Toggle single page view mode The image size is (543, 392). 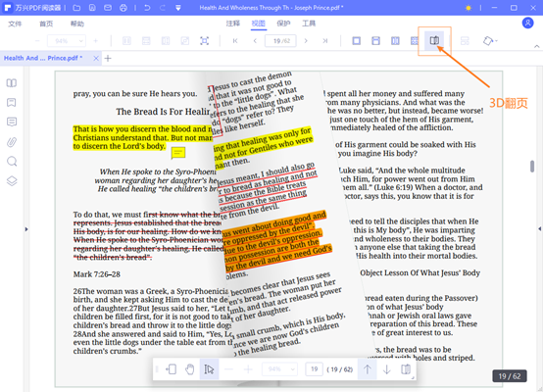357,41
